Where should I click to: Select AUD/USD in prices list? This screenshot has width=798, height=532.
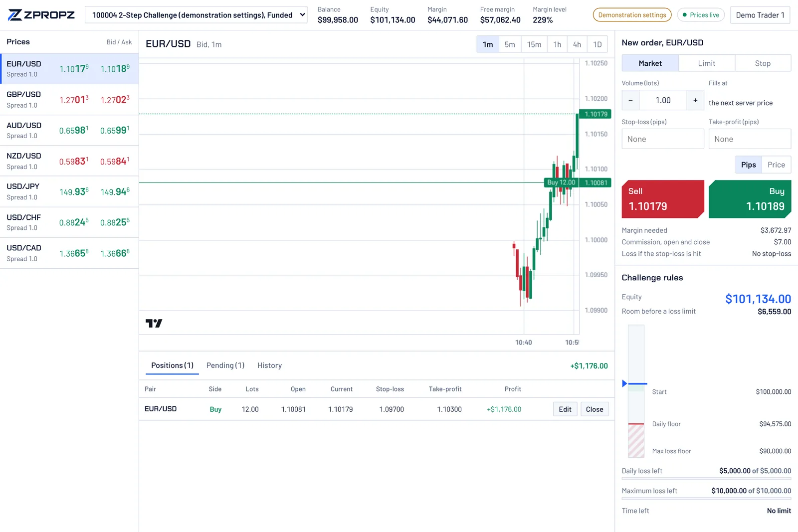click(x=69, y=130)
